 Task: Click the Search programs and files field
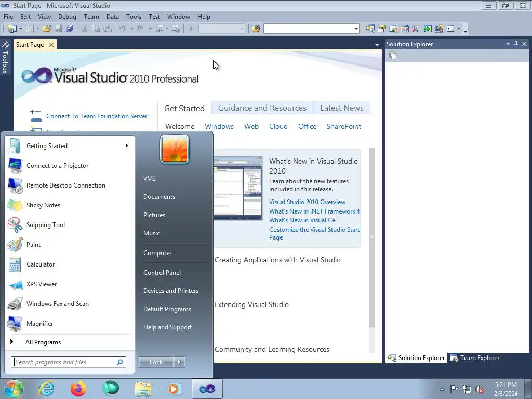69,362
